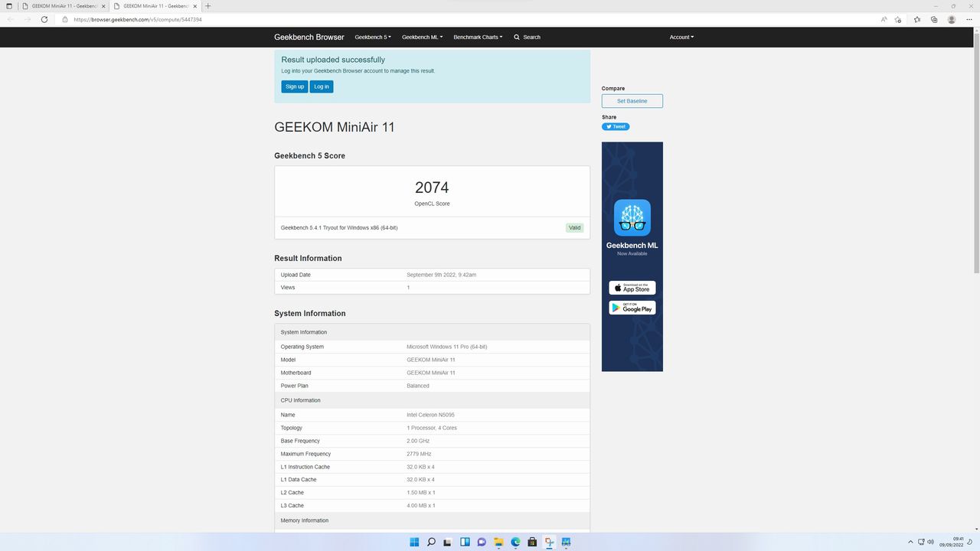Screen dimensions: 980x551
Task: Open Task View in the taskbar
Action: [x=448, y=542]
